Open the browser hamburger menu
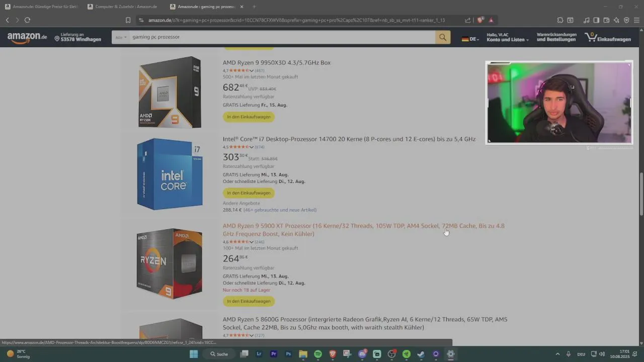 (x=636, y=20)
